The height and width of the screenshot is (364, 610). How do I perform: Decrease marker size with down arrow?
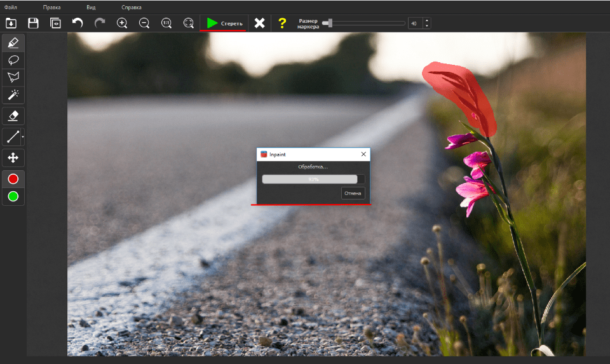427,26
